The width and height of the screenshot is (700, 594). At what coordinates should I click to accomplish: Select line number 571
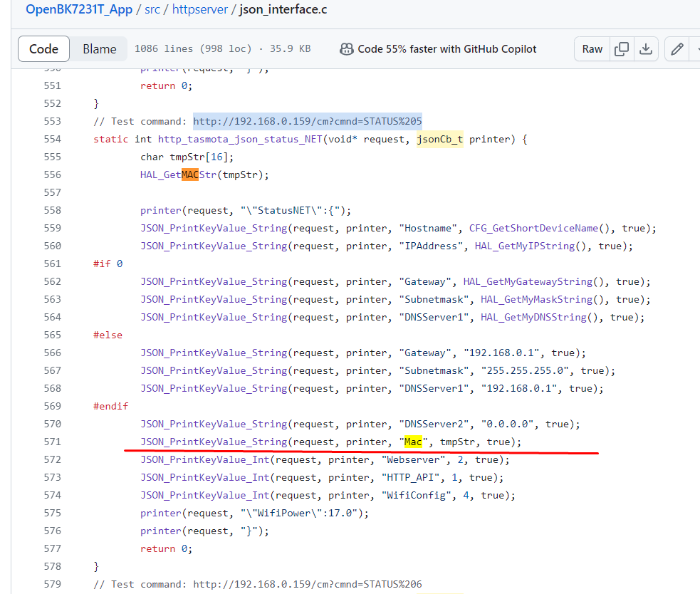pyautogui.click(x=52, y=442)
